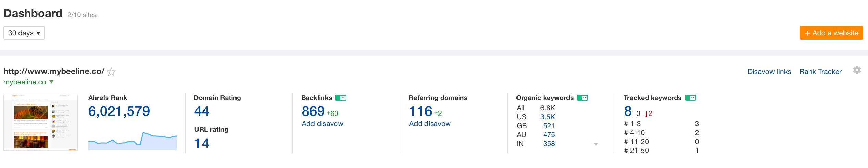Star the mybeeline.co site as favorite

tap(111, 72)
